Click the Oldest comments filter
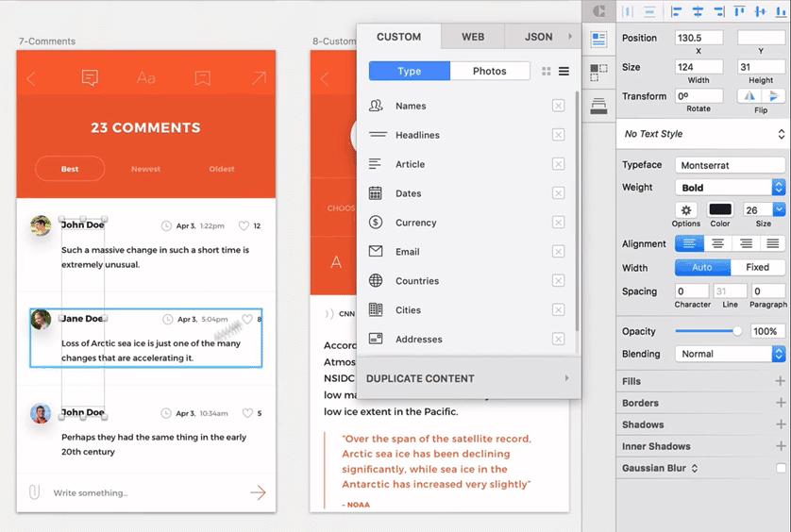Viewport: 791px width, 532px height. click(x=222, y=170)
